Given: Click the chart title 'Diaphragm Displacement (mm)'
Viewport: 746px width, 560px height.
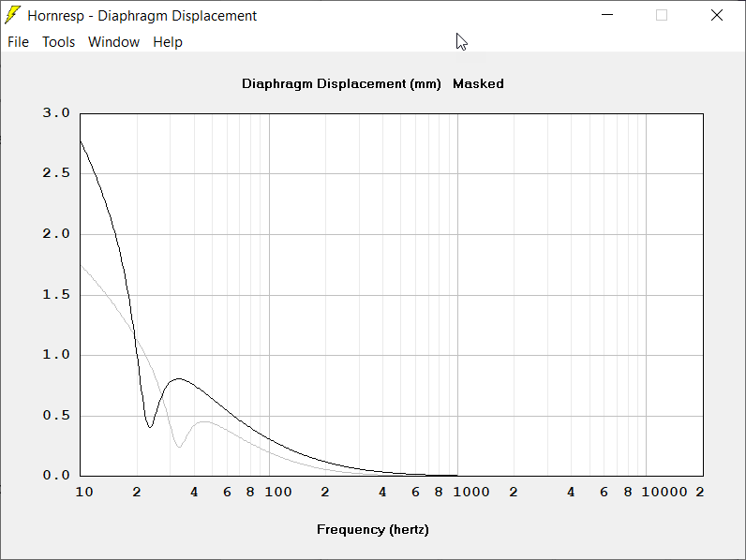Looking at the screenshot, I should coord(341,83).
